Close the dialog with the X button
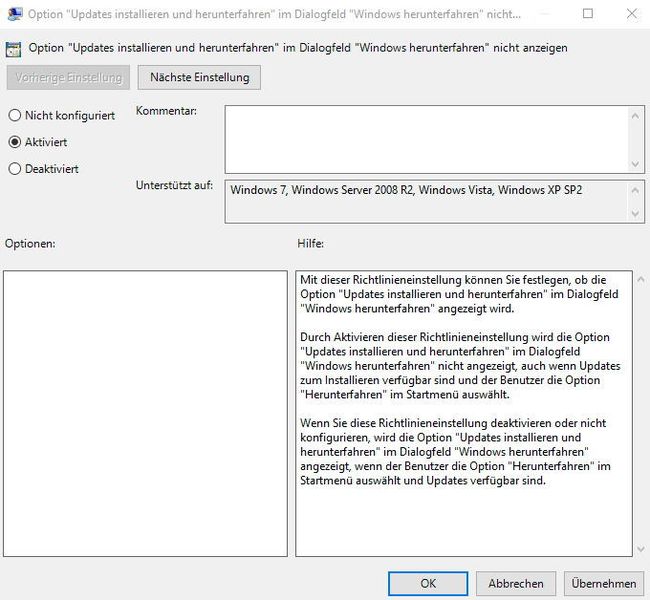The height and width of the screenshot is (600, 650). 632,14
